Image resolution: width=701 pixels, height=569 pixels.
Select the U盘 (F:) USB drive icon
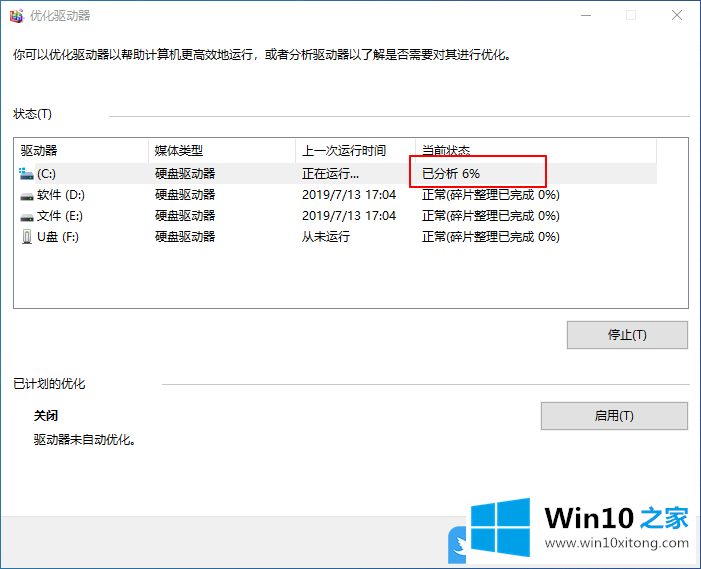(x=27, y=237)
